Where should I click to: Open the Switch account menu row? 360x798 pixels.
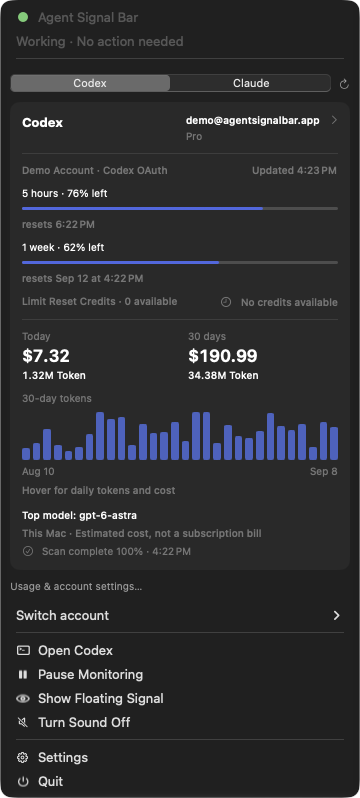coord(180,615)
